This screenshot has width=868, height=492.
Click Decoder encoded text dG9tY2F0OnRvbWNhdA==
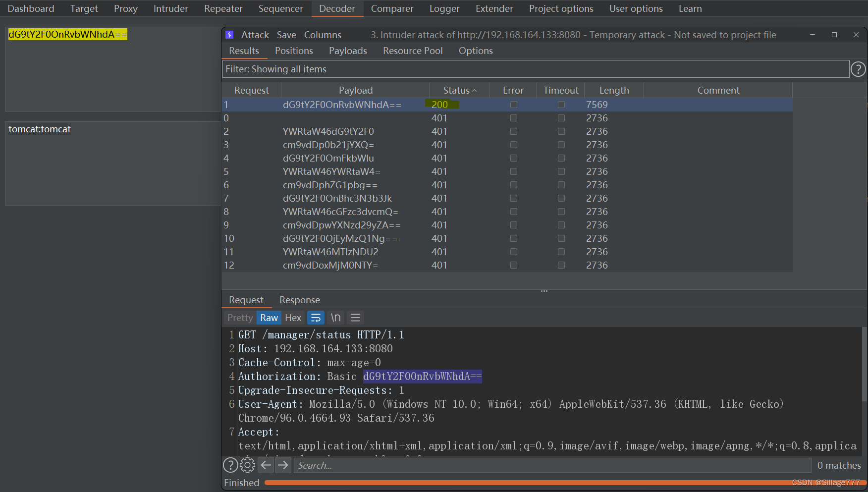(68, 34)
